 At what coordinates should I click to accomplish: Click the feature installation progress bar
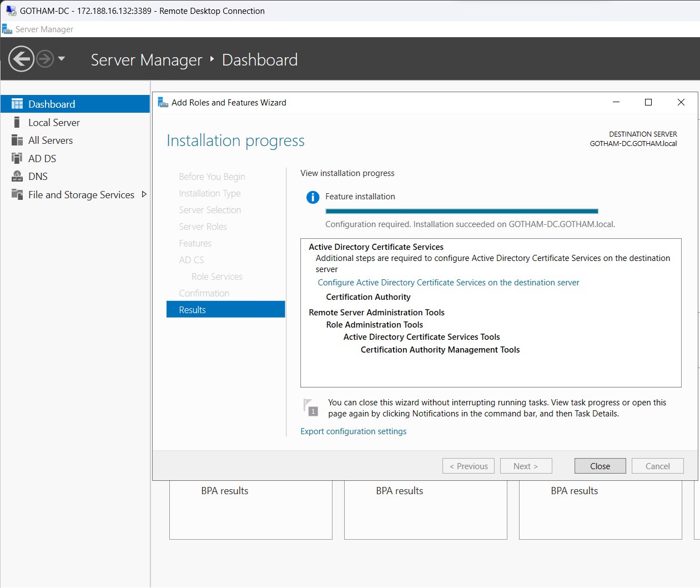pos(461,211)
